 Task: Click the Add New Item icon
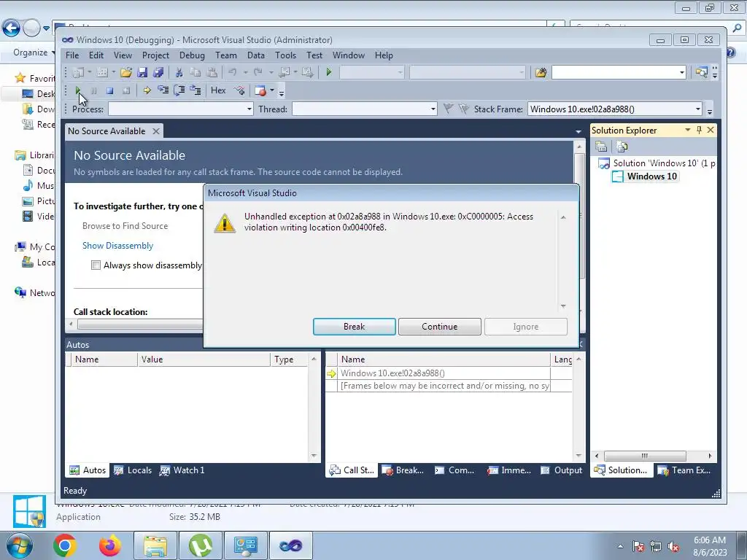pyautogui.click(x=102, y=72)
